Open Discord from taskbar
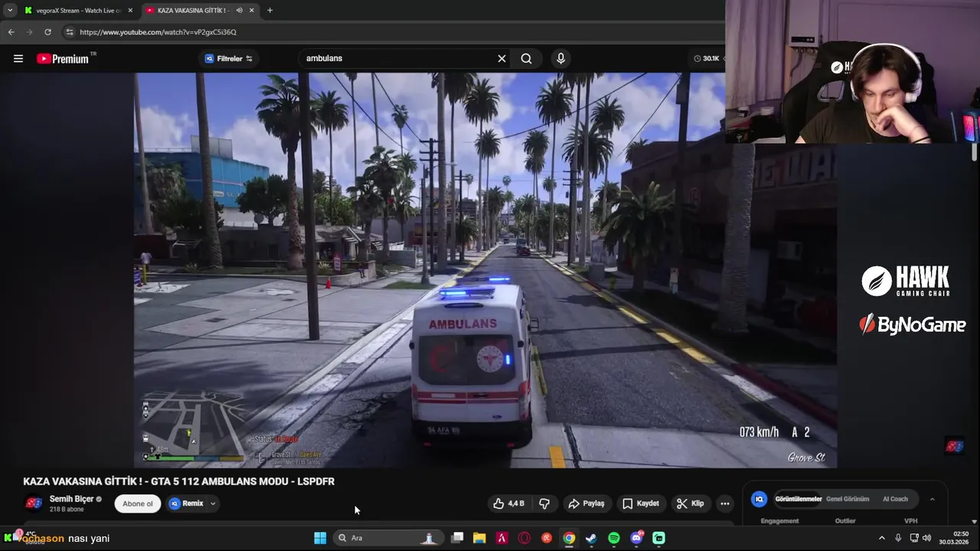This screenshot has height=551, width=980. [636, 538]
